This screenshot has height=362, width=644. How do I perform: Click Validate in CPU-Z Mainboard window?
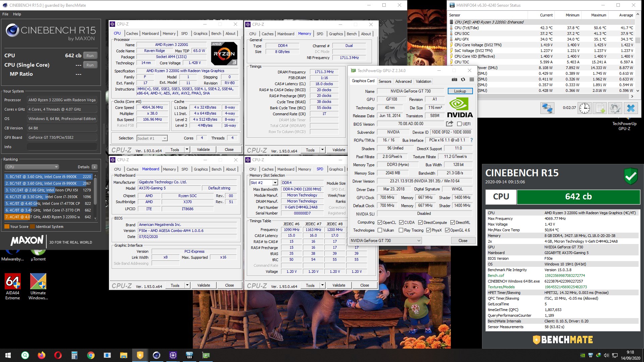click(x=204, y=285)
